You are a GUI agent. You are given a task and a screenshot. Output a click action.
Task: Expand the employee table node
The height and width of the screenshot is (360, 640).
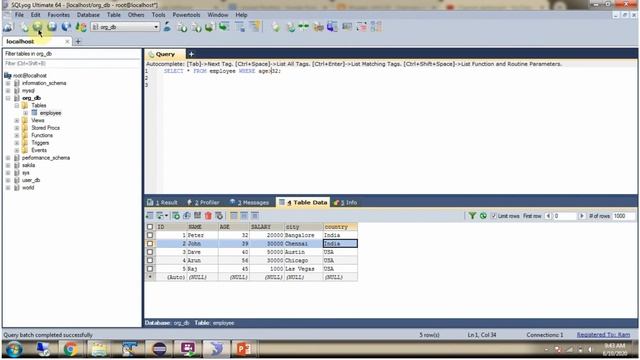(x=26, y=113)
